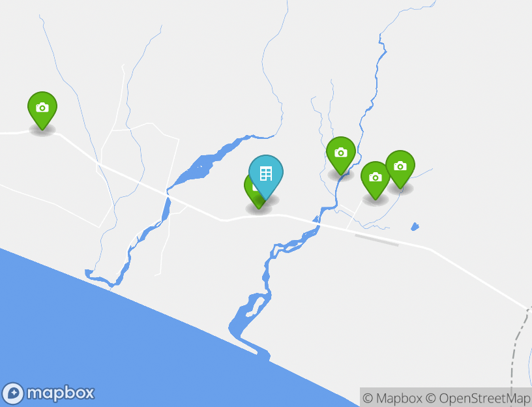Screen dimensions: 532x407
Task: Click the small blue pond east of the markers
Action: click(x=415, y=227)
